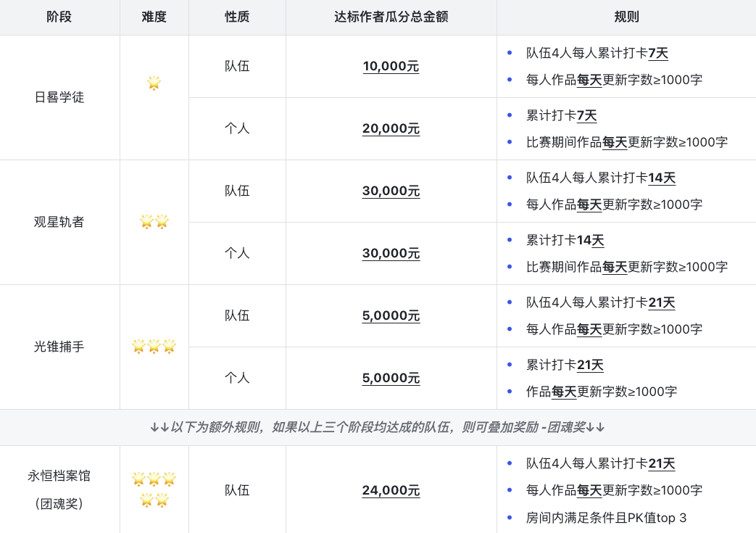
Task: Click the rule 房间内满足条件且PK值top 3
Action: [x=606, y=518]
